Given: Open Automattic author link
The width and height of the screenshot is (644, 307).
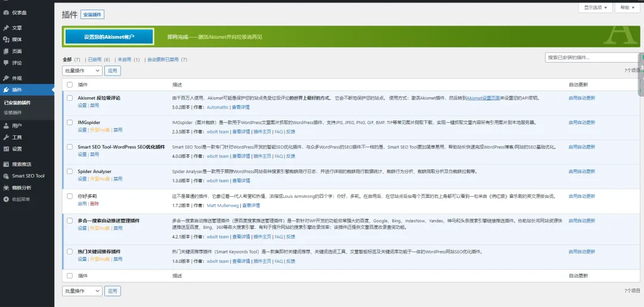Looking at the screenshot, I should coord(218,107).
